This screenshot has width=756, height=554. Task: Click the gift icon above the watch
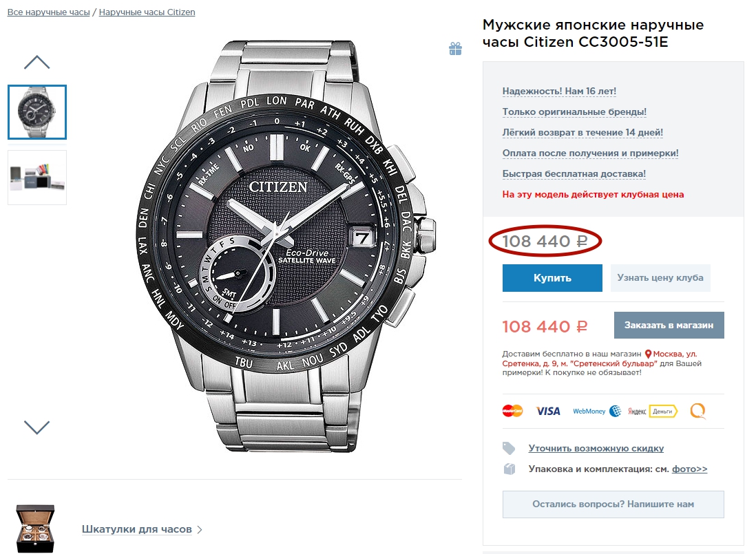[455, 48]
